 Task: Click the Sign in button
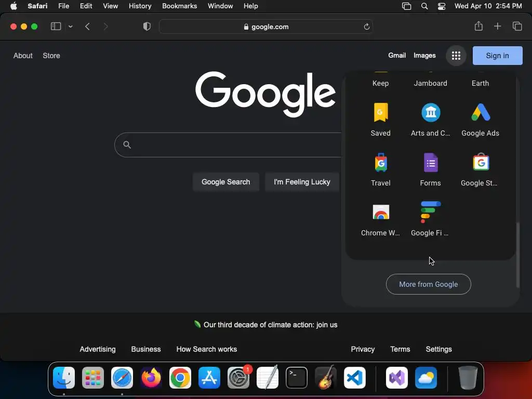click(x=497, y=56)
